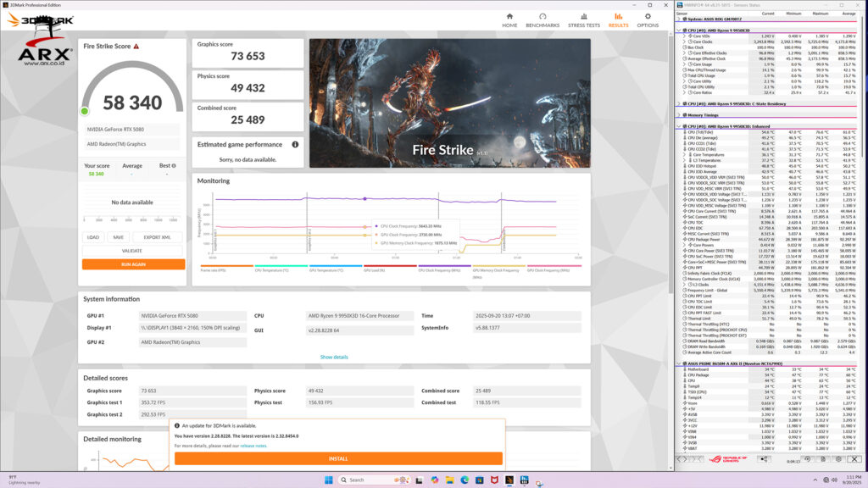Click the GPU Temperature legend color bar
This screenshot has height=488, width=868.
[x=335, y=265]
